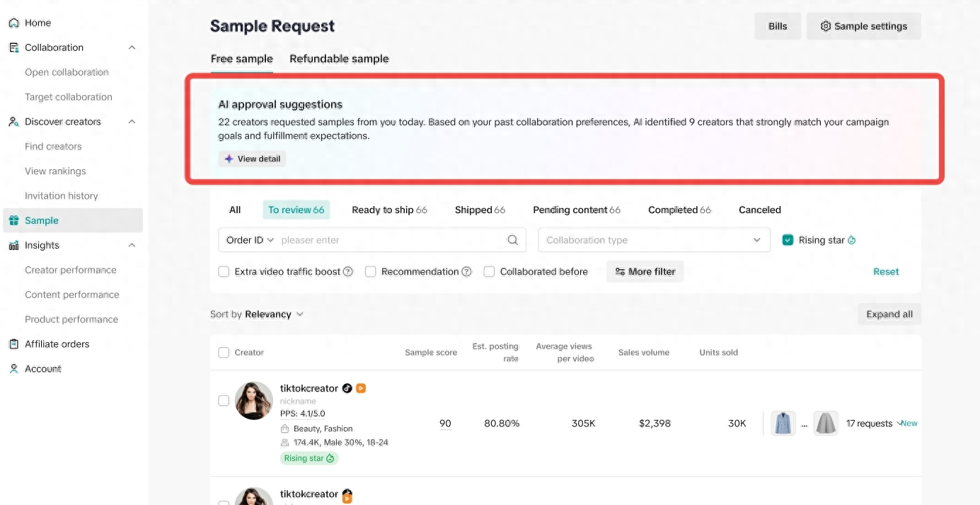
Task: Check the Collaborated before checkbox
Action: point(489,271)
